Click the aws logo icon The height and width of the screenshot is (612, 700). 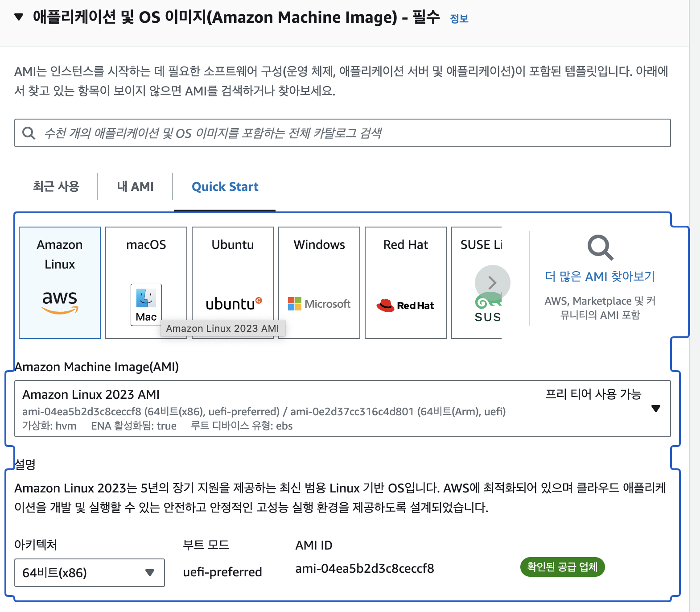60,303
